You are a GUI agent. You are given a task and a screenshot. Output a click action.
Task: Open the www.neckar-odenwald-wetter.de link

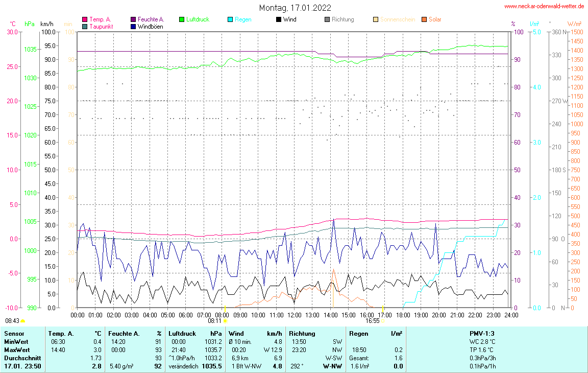click(544, 6)
